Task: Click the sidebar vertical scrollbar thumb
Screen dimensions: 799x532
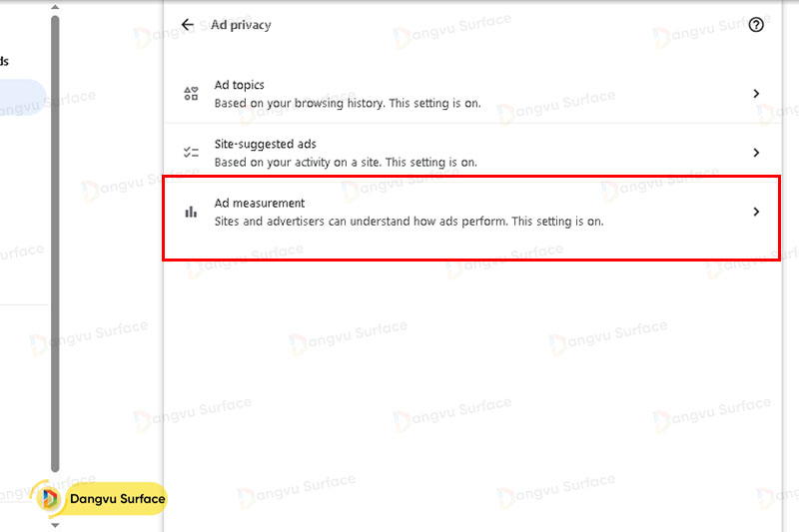Action: click(x=55, y=240)
